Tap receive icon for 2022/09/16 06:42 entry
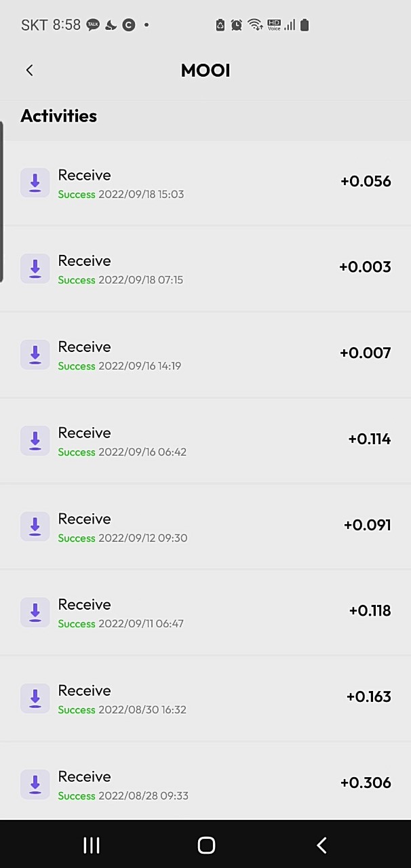411x868 pixels. 35,441
